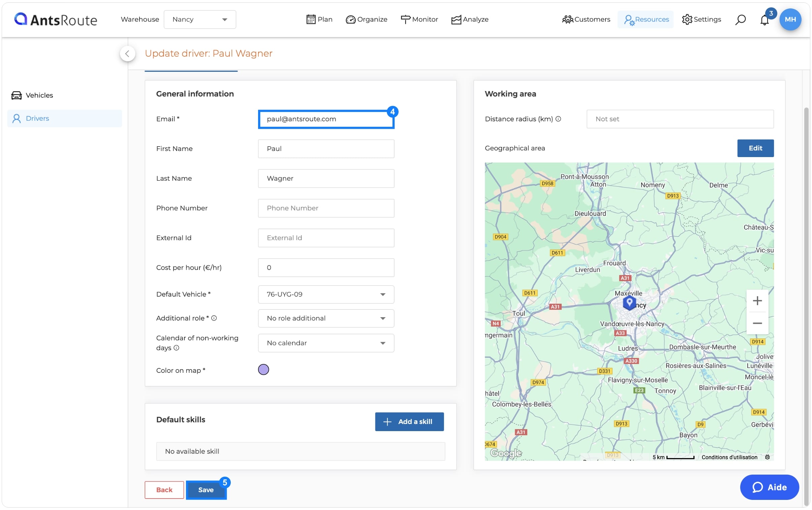The height and width of the screenshot is (510, 812).
Task: Click the Add a skill button
Action: 409,422
